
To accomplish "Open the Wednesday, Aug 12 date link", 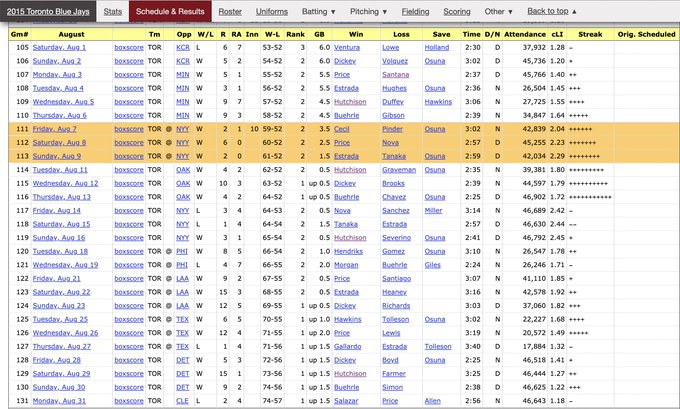I will 65,183.
